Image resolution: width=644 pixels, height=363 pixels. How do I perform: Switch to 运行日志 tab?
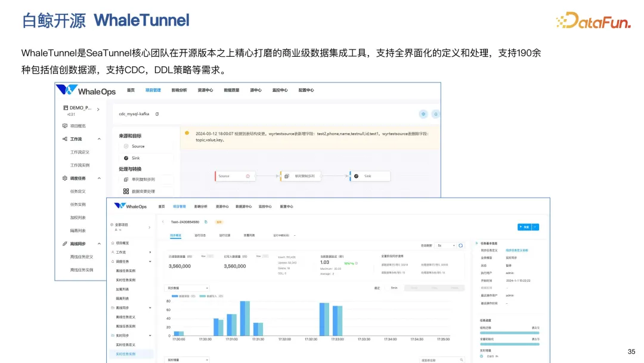[200, 236]
